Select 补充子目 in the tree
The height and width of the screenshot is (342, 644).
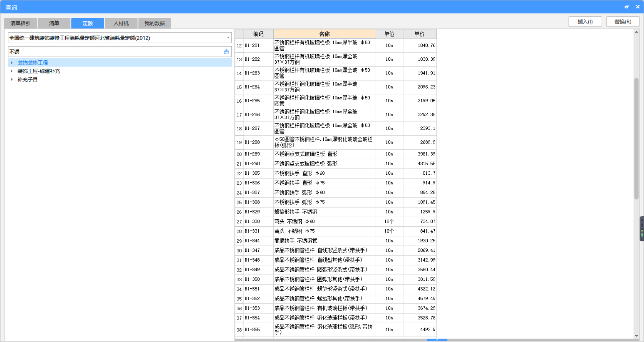(x=28, y=79)
